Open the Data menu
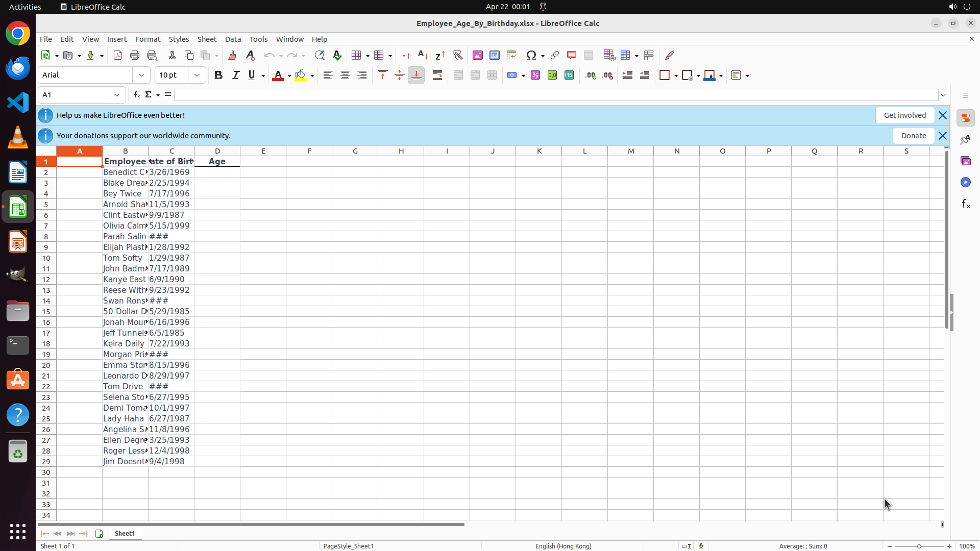 233,39
